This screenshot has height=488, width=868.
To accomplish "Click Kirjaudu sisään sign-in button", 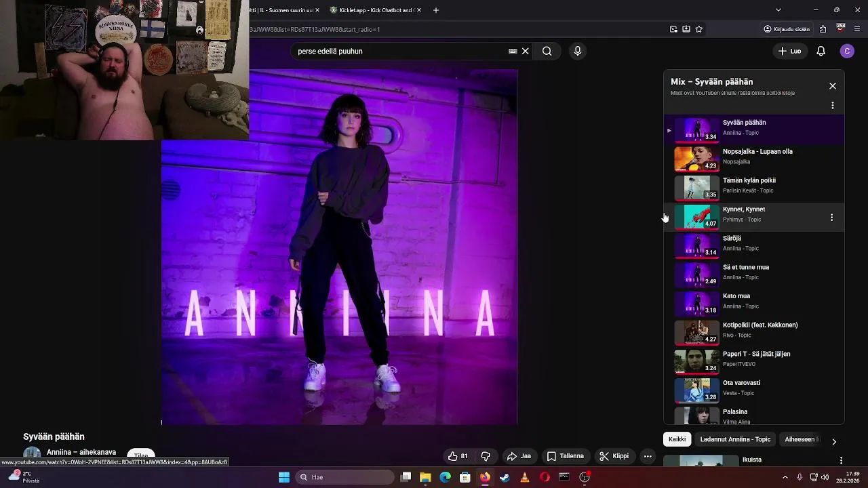I will pos(787,29).
